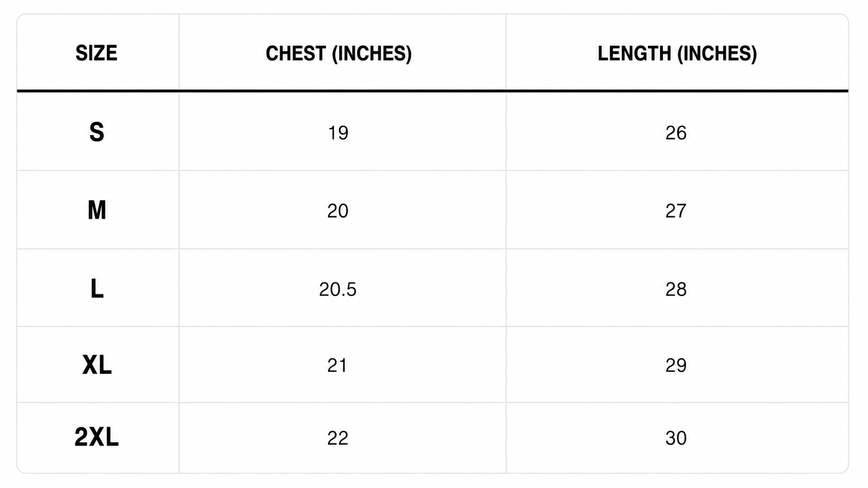Click length value 26 for size S

(676, 133)
